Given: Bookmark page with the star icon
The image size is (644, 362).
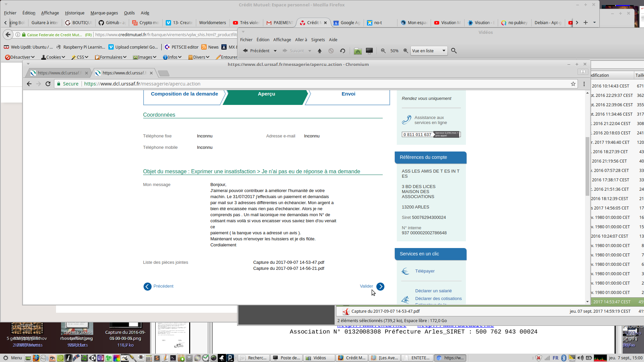Looking at the screenshot, I should (573, 84).
